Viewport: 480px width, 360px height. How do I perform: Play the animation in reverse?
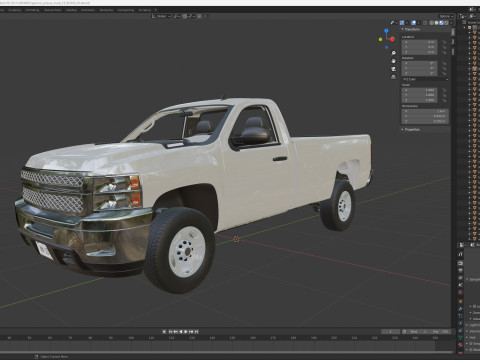(181, 332)
